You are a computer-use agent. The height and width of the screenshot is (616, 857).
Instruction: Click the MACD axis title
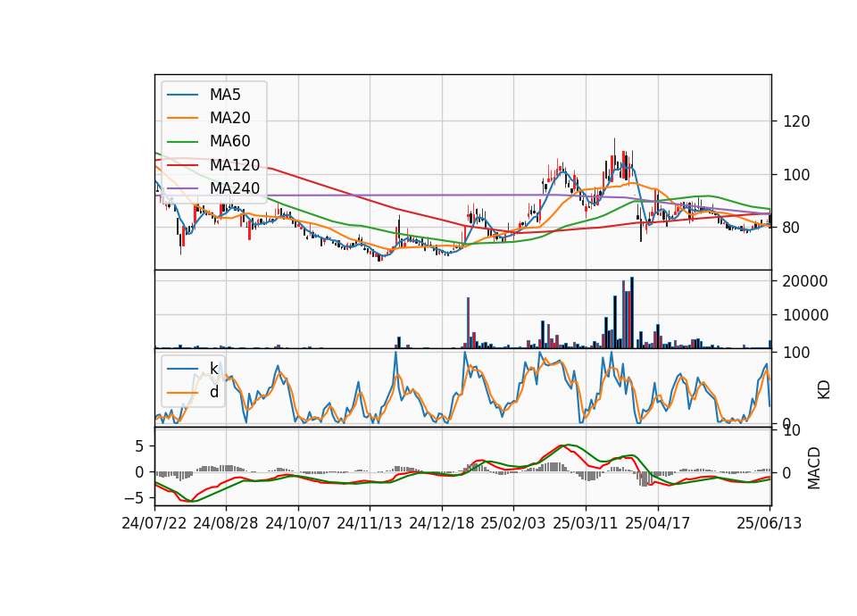coord(814,468)
